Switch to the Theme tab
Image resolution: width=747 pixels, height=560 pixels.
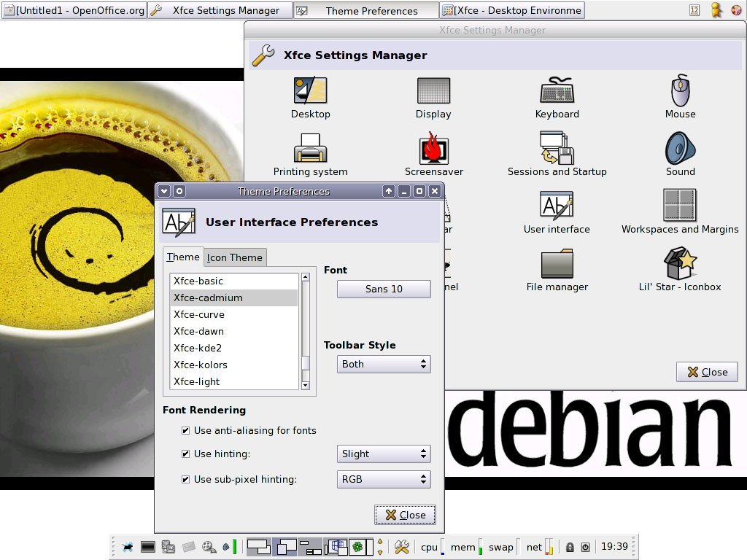click(183, 257)
